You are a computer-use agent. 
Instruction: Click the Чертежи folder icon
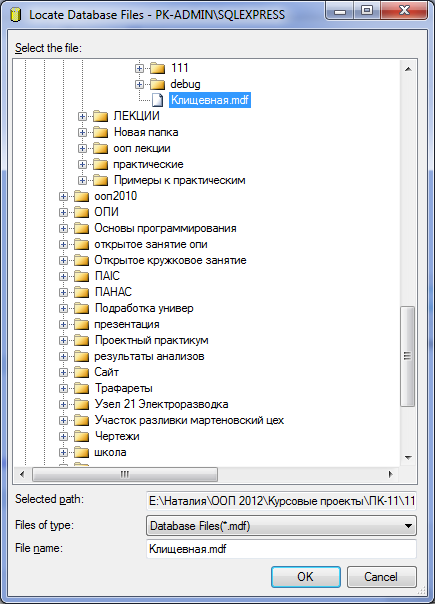(81, 436)
